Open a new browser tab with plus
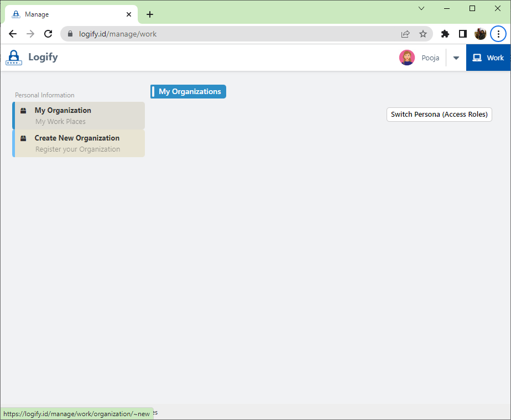 pos(150,14)
